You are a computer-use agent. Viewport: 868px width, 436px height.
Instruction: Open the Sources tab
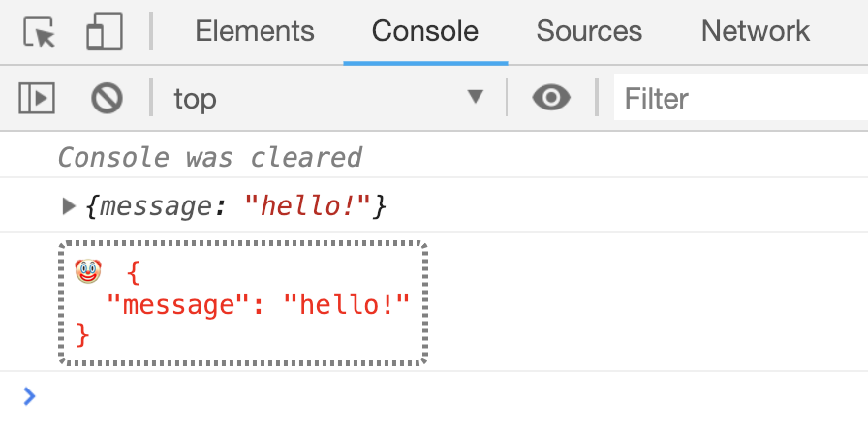coord(589,32)
